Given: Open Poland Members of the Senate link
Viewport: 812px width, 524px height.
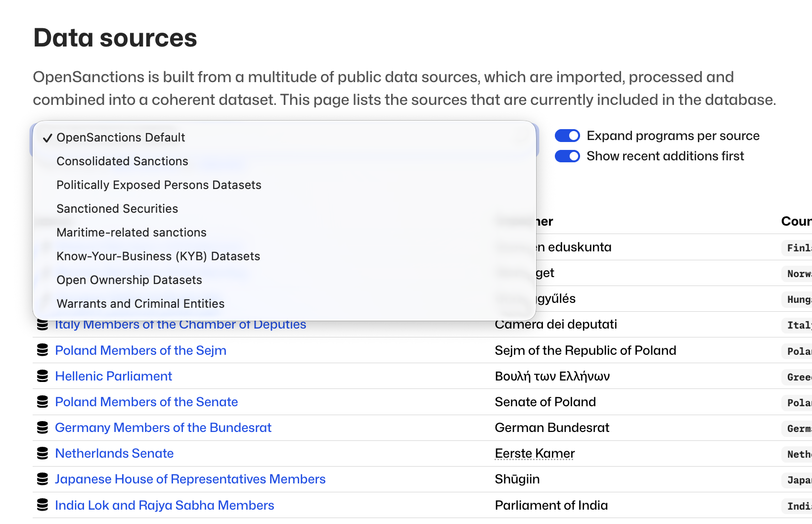Looking at the screenshot, I should (146, 402).
